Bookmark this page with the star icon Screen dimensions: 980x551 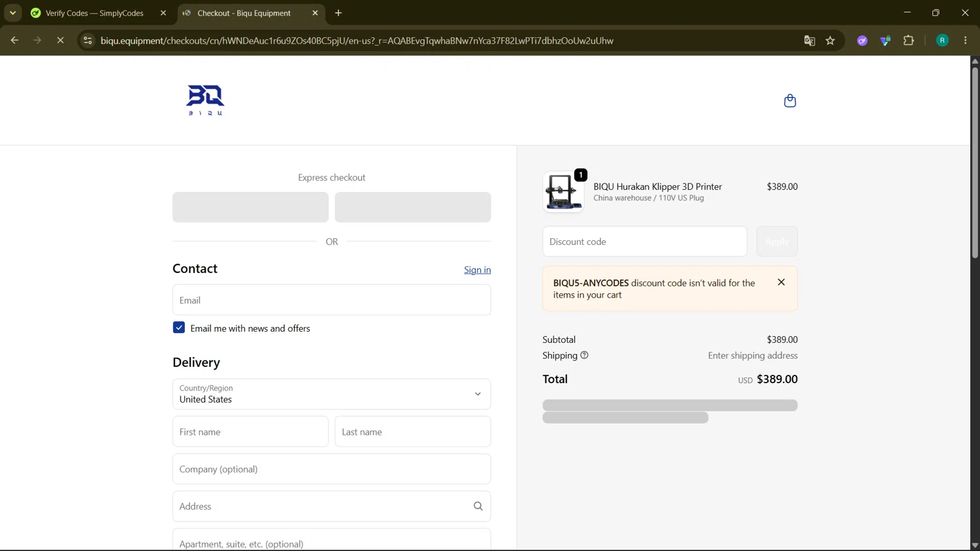(830, 40)
